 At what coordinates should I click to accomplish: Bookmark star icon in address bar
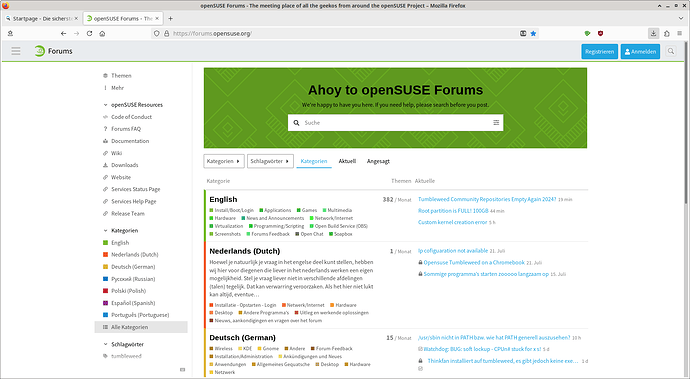tap(533, 33)
